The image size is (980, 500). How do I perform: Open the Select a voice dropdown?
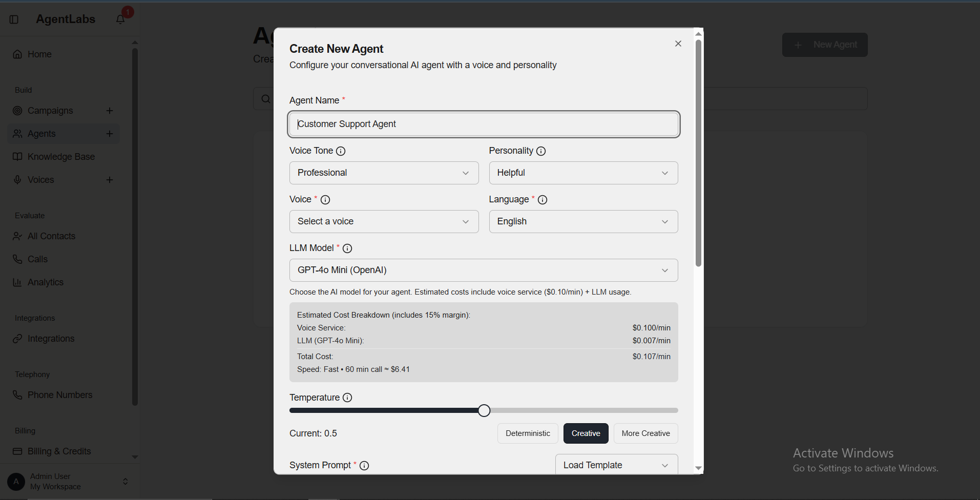pos(383,221)
